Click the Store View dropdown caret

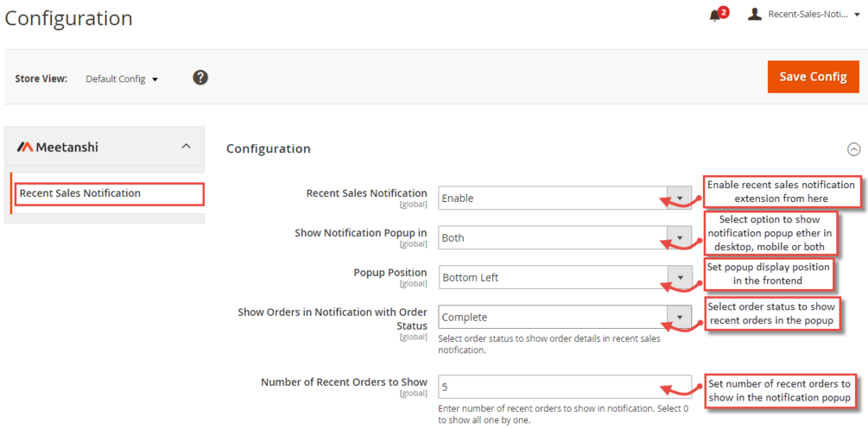coord(155,79)
